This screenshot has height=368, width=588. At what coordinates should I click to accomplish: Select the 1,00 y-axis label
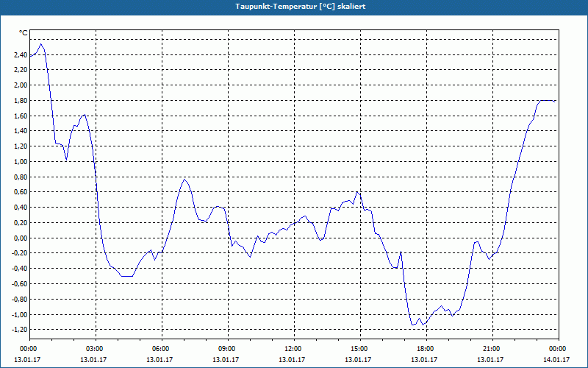pyautogui.click(x=21, y=161)
